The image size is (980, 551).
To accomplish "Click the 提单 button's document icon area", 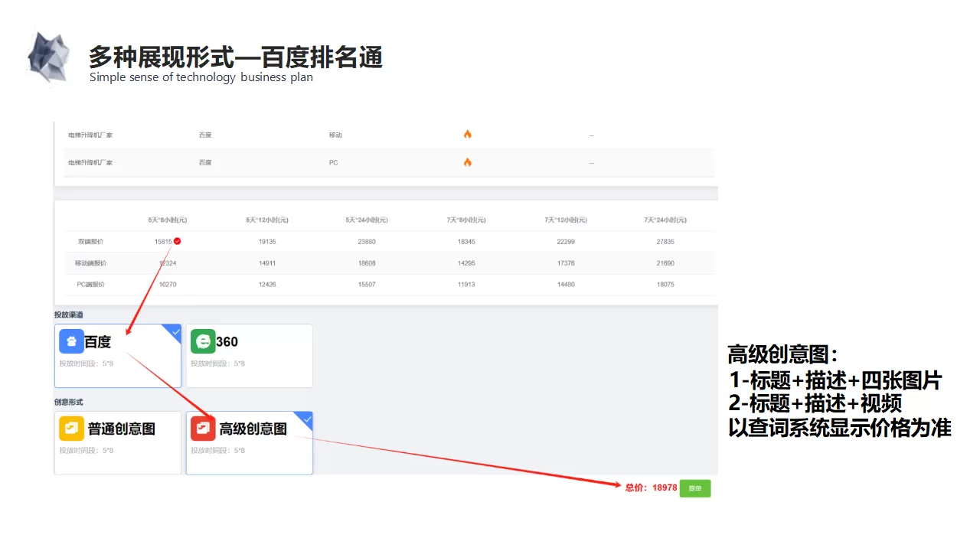I will (x=694, y=488).
